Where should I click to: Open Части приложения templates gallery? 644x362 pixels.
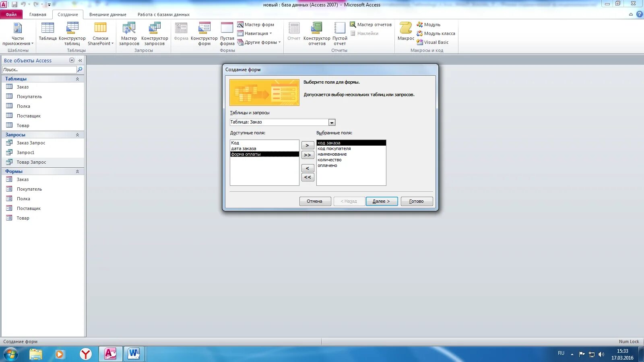18,34
